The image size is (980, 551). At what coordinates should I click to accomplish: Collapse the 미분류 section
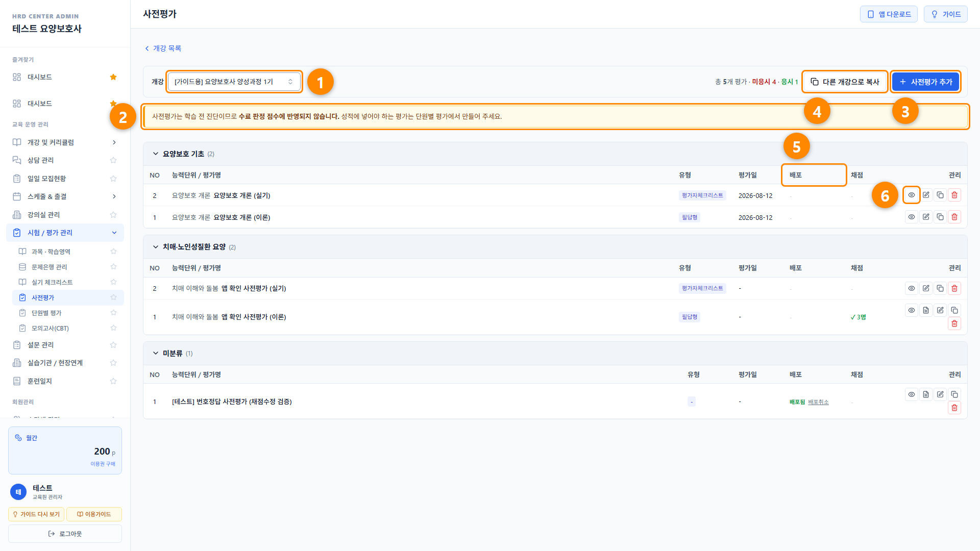pyautogui.click(x=156, y=353)
